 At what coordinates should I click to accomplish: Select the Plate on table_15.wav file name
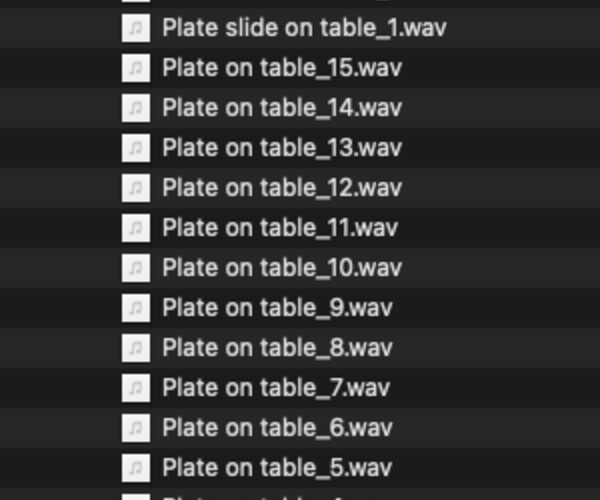point(281,68)
